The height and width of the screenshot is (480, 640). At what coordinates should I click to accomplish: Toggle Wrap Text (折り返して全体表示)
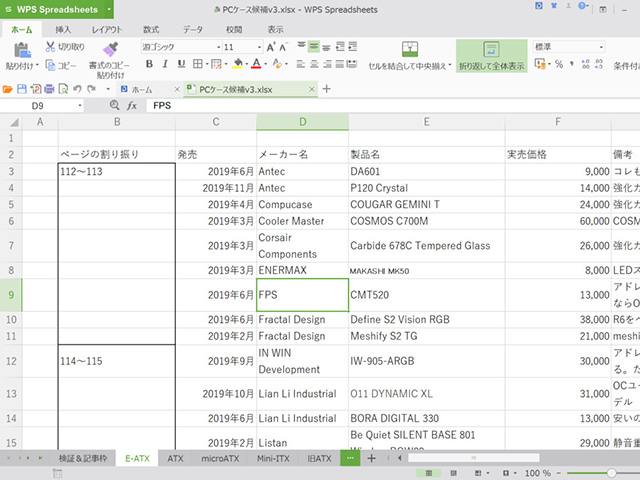[491, 56]
